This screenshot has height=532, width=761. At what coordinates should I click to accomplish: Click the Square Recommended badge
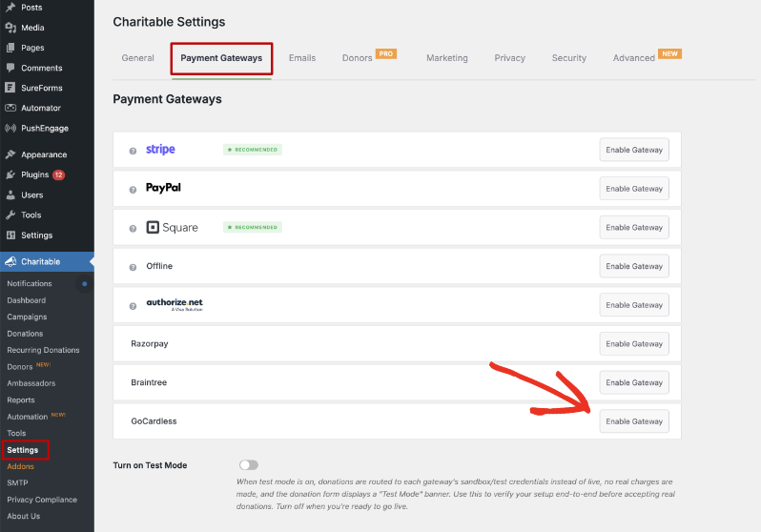(x=253, y=227)
